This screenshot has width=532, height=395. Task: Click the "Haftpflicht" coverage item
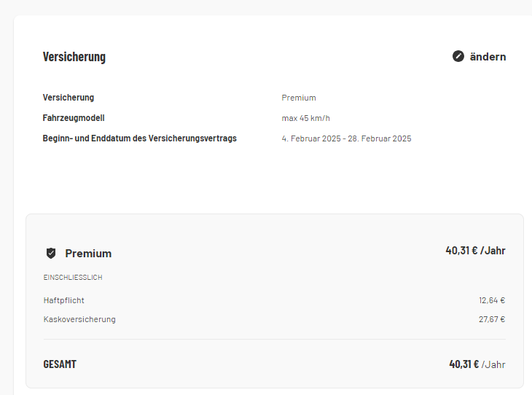(64, 300)
